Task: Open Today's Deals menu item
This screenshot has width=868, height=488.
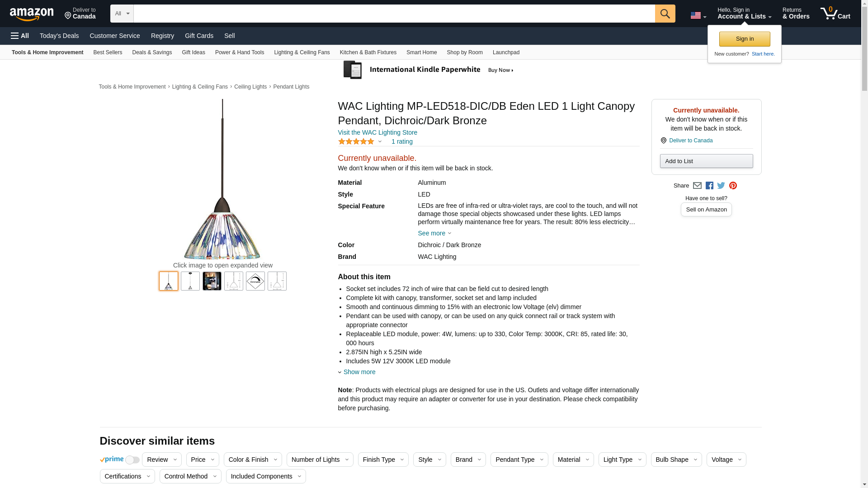Action: (59, 36)
